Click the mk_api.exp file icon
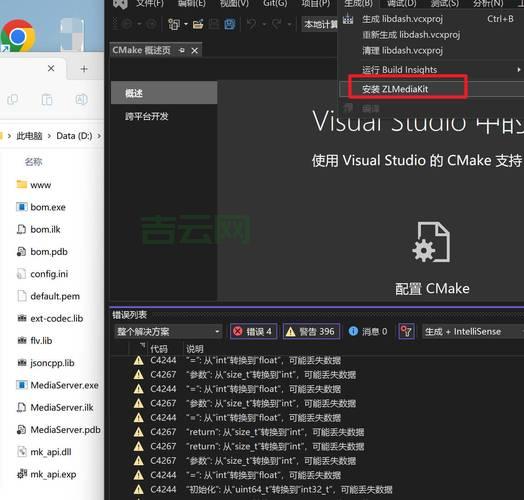Viewport: 524px width, 500px height. click(21, 474)
